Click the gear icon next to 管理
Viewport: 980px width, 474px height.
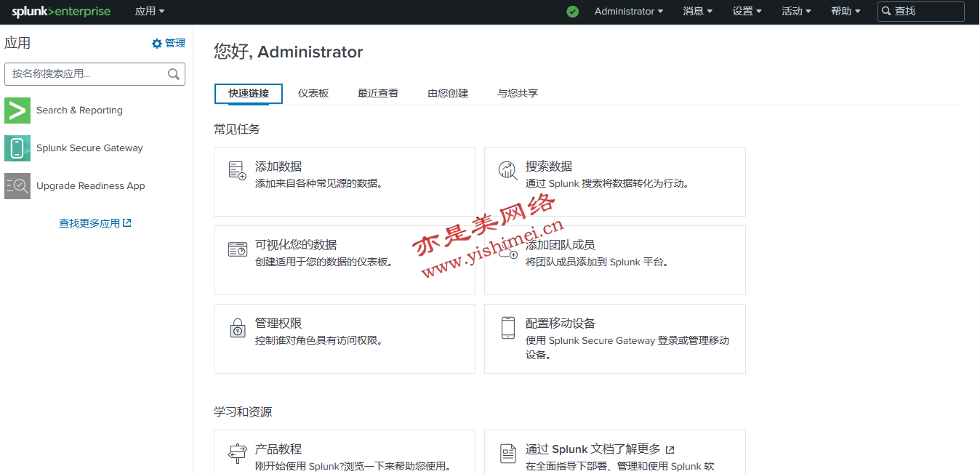[x=157, y=44]
